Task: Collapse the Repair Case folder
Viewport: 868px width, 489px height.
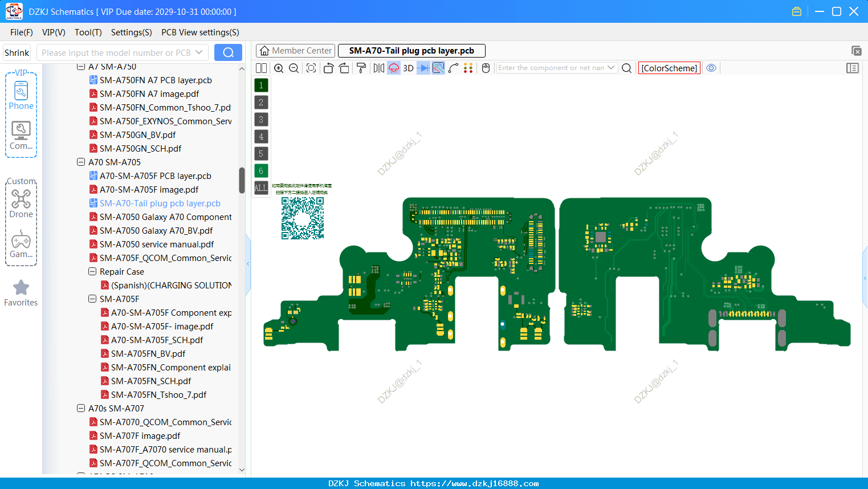Action: [x=92, y=271]
